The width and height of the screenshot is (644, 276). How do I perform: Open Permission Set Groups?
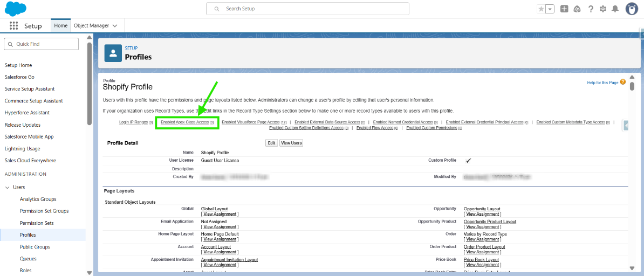44,211
